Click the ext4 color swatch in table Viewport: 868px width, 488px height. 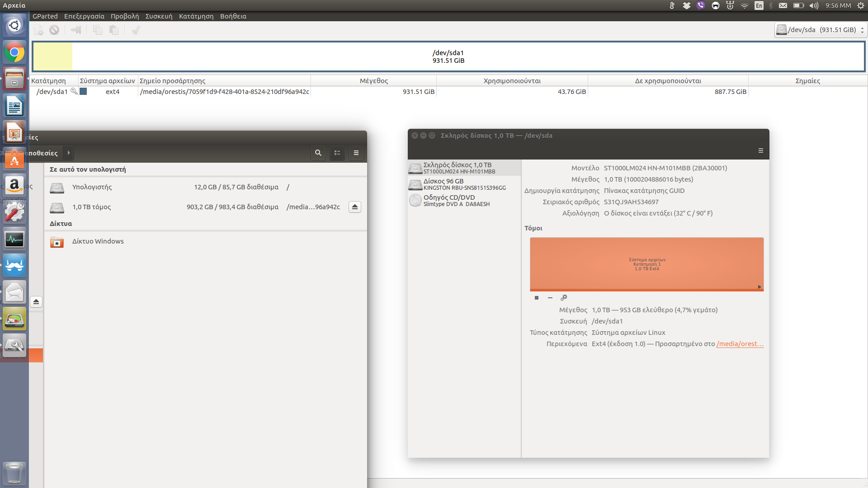83,91
